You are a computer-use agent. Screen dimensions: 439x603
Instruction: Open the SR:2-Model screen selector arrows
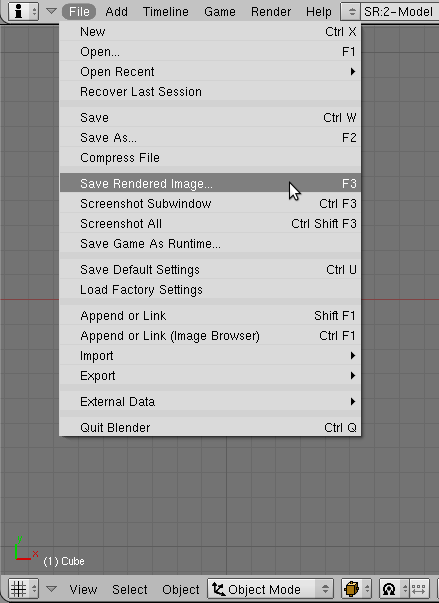352,12
